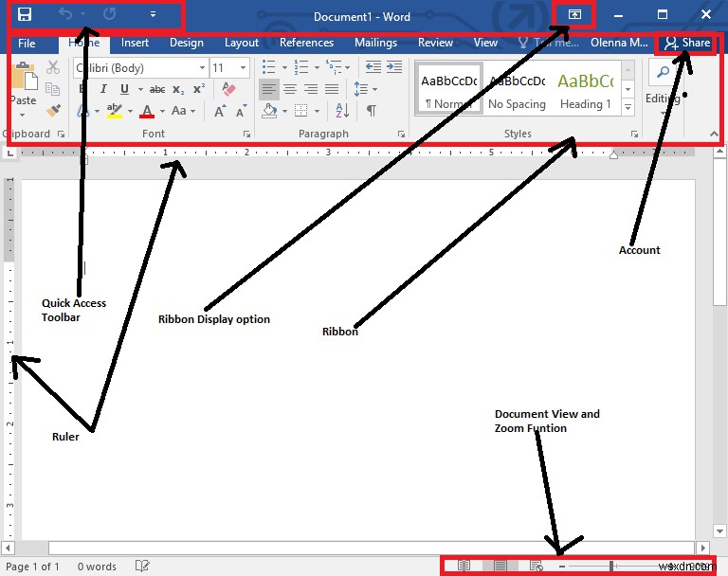Toggle Justify alignment
Image resolution: width=728 pixels, height=576 pixels.
click(x=332, y=89)
